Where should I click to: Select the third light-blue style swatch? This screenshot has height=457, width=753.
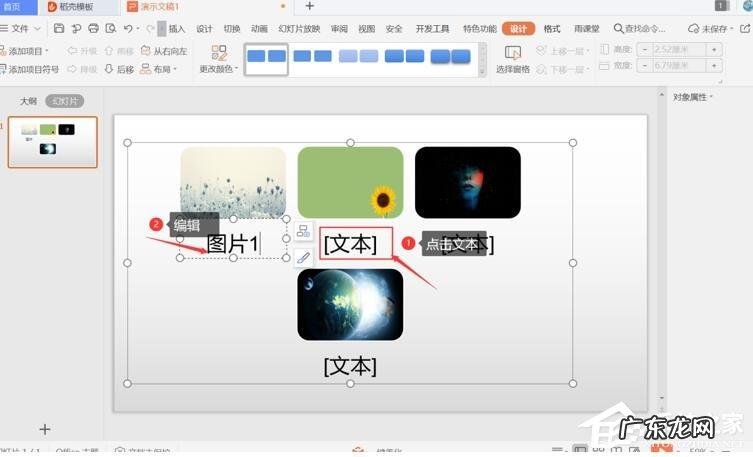358,57
